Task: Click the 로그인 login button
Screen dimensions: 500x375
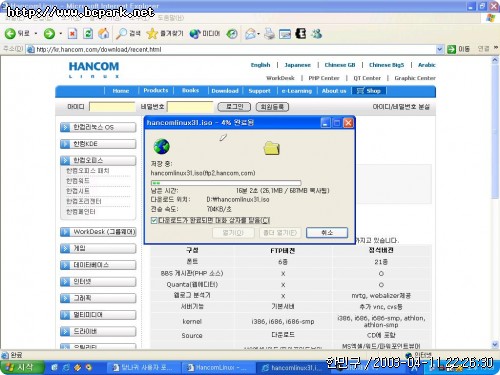Action: [234, 107]
